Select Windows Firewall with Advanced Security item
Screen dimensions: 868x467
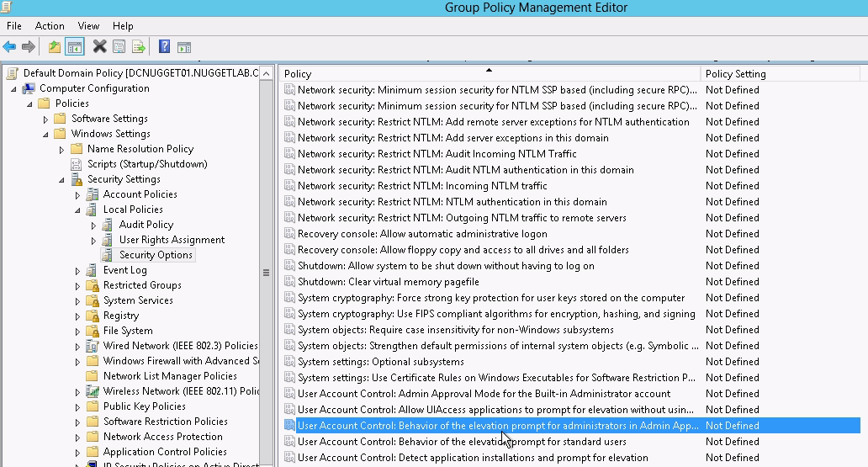tap(181, 361)
